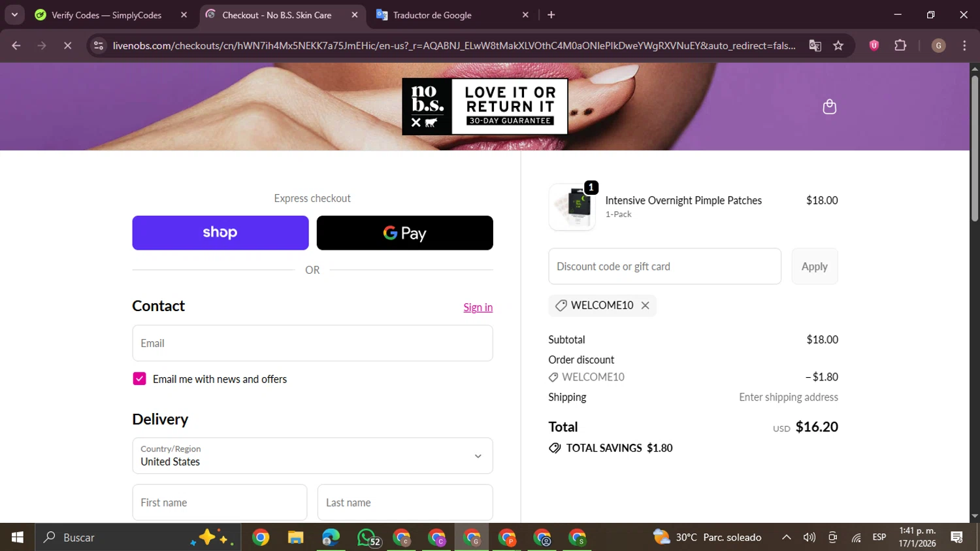
Task: Switch to Verify Codes — SimplyCodes tab
Action: tap(106, 14)
